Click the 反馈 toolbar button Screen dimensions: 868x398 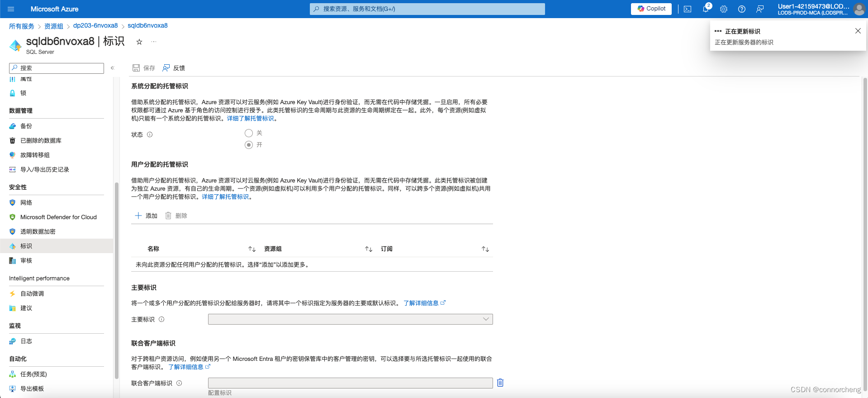[174, 68]
